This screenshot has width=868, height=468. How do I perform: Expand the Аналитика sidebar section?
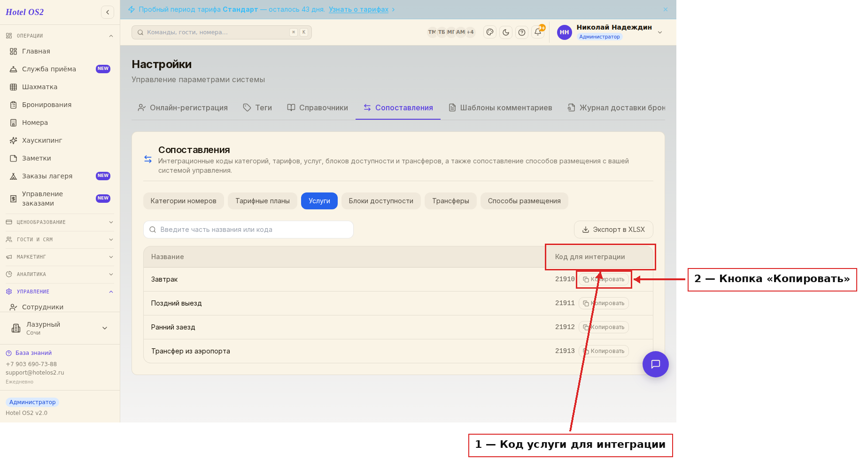pos(60,274)
